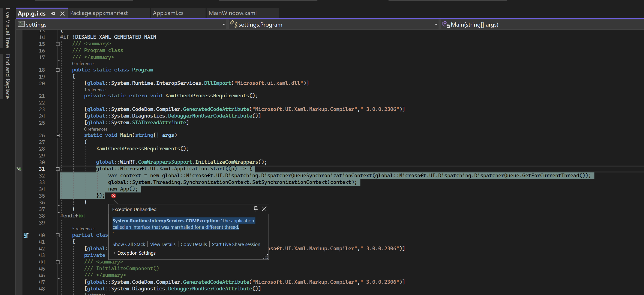
Task: Click the margin indicator icon beside line 40
Action: [x=26, y=235]
